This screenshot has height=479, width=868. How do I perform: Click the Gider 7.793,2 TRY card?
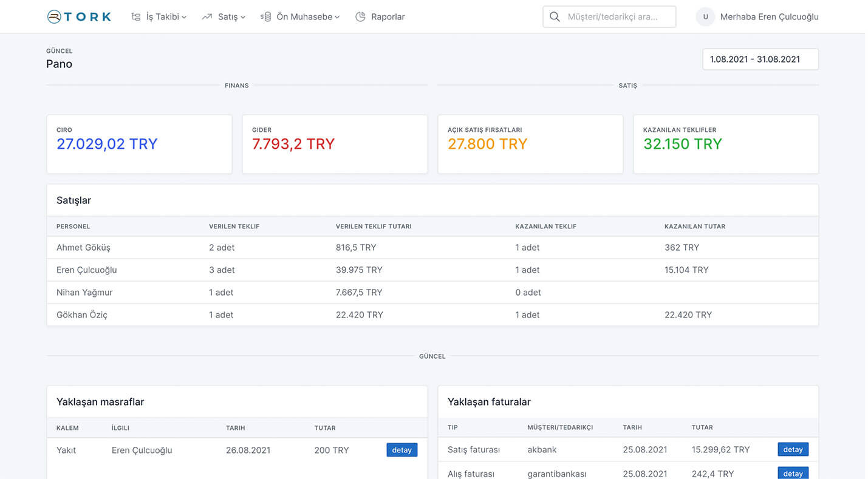335,144
